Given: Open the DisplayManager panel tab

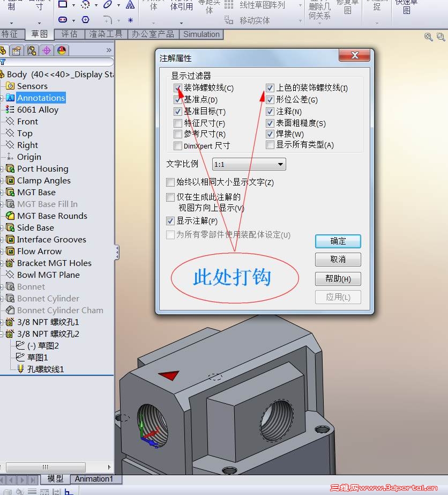Looking at the screenshot, I should point(62,50).
